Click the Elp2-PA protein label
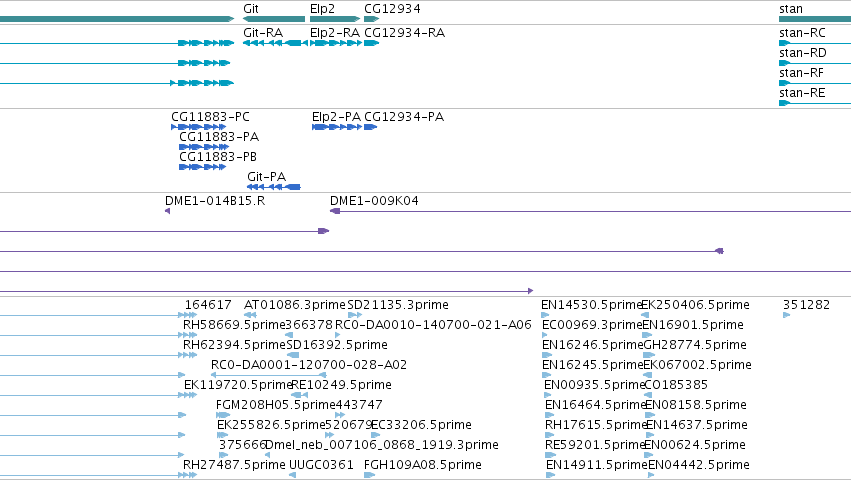Screen dimensions: 851x480 [336, 117]
